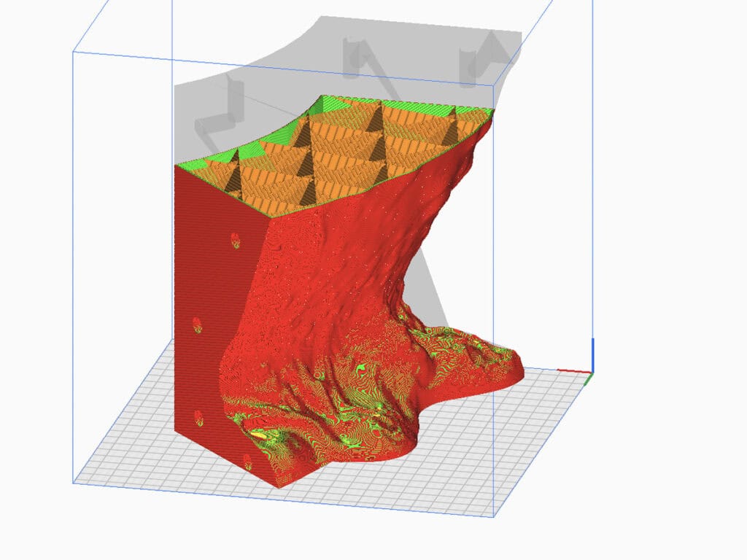
Task: Click the lowest hole near the model's base
Action: pos(247,461)
